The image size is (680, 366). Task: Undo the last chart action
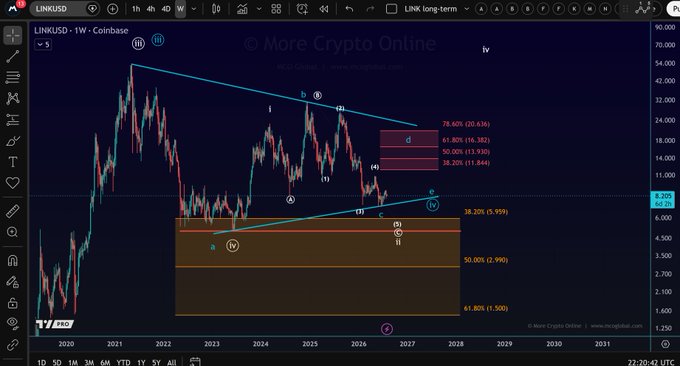click(349, 9)
